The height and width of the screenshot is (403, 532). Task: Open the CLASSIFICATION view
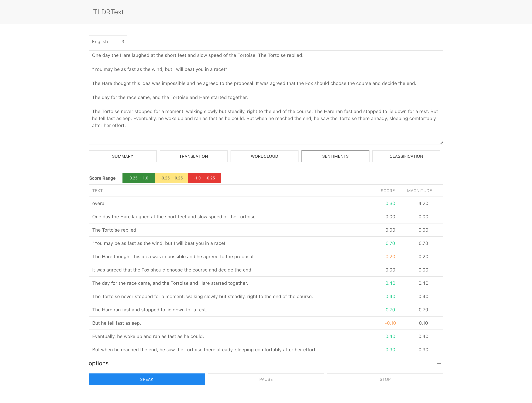pos(406,156)
